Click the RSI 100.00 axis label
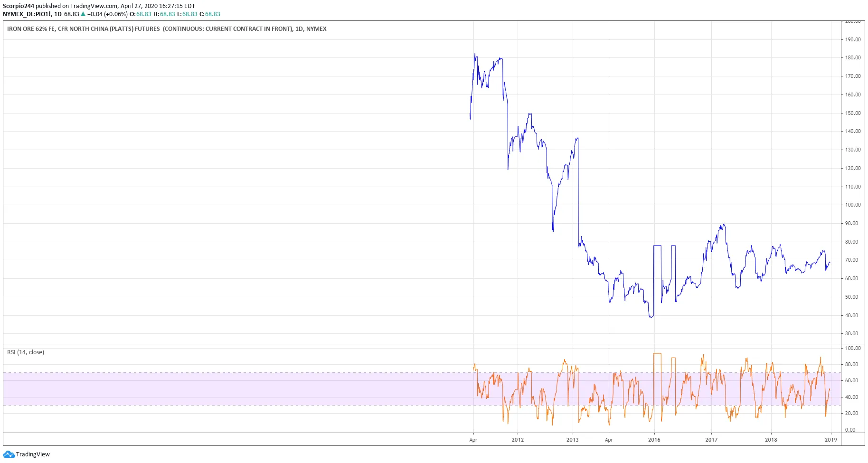The image size is (868, 463). (853, 348)
